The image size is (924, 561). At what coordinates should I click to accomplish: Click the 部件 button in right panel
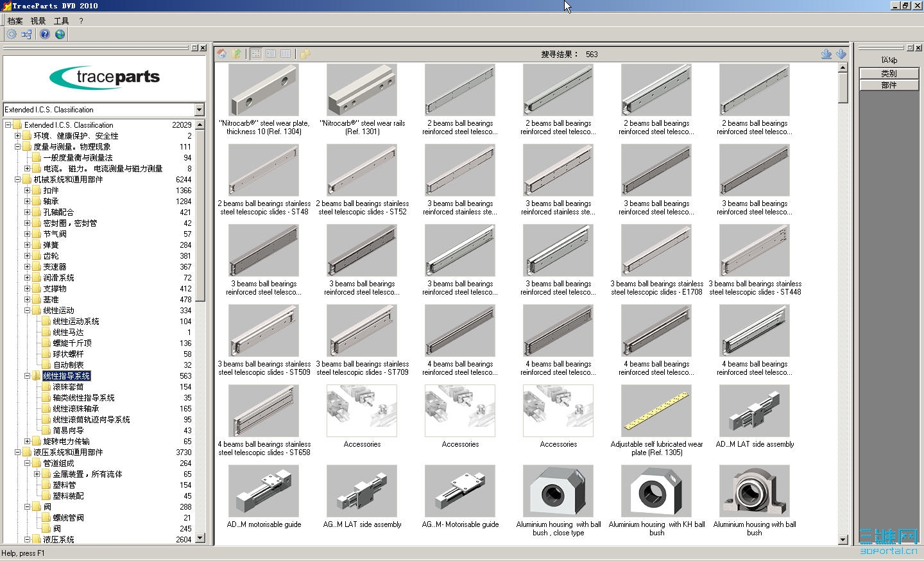tap(889, 85)
